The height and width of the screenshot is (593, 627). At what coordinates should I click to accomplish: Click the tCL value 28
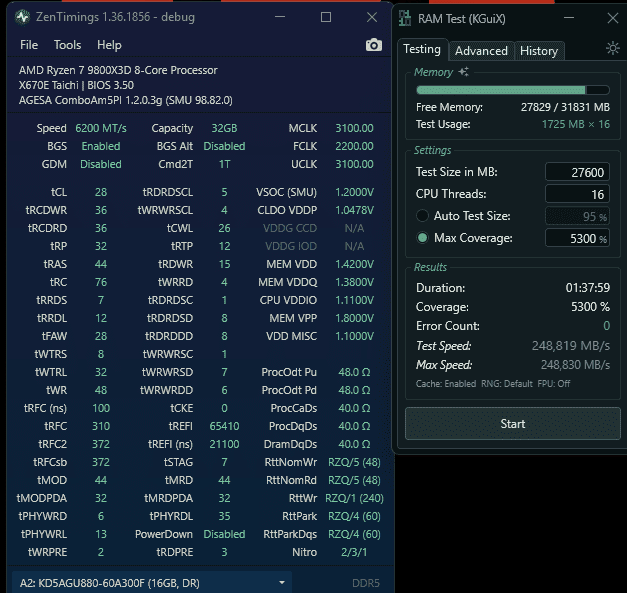pyautogui.click(x=101, y=192)
